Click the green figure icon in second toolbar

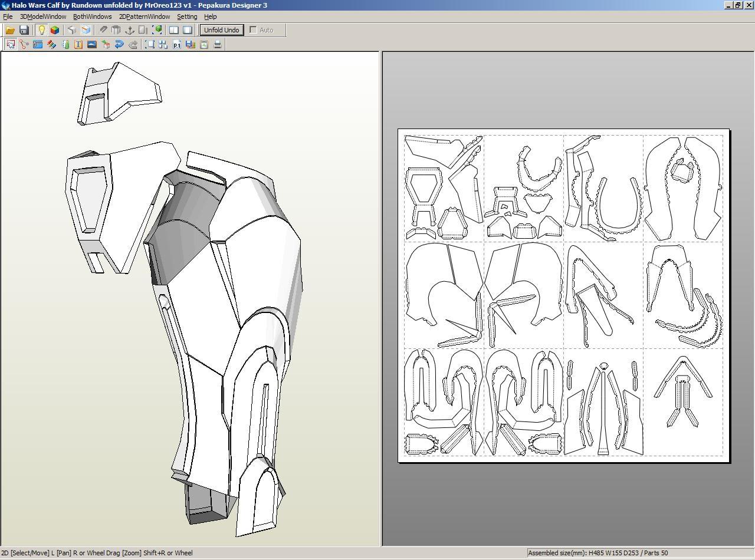click(x=65, y=44)
